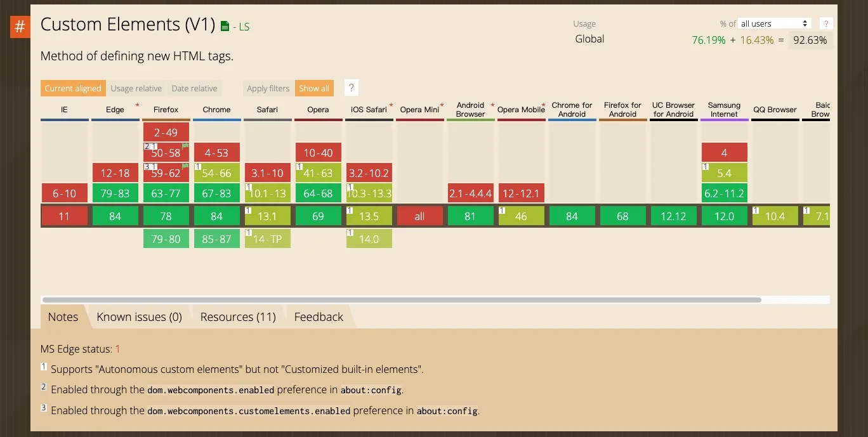Click the Safari 3.1-10 cell
Screen dimensions: 868x437
coord(267,173)
